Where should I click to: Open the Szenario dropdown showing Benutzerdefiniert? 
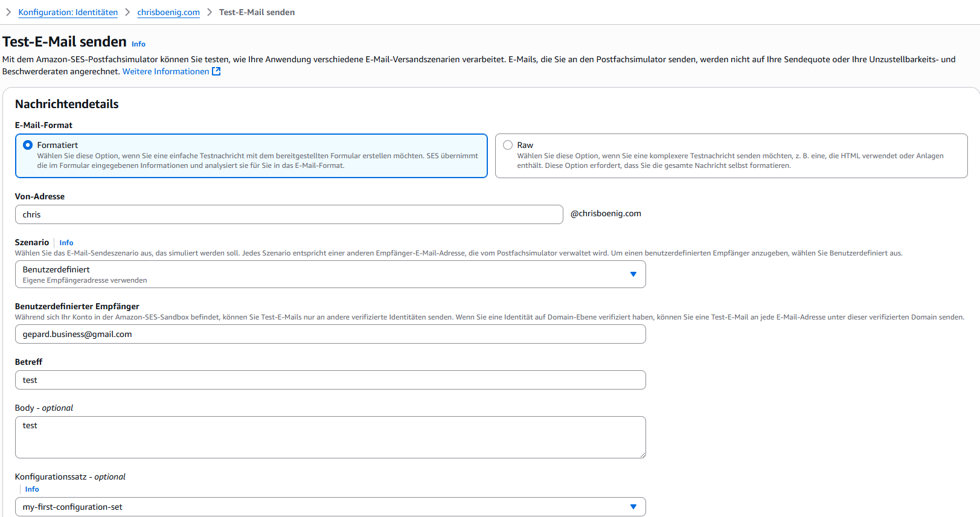pyautogui.click(x=330, y=274)
